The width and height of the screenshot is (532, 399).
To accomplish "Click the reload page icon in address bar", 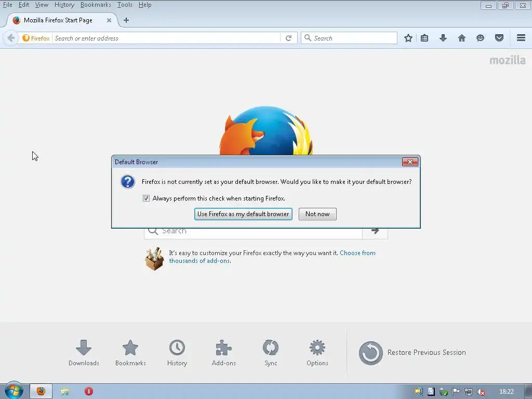I will (288, 38).
